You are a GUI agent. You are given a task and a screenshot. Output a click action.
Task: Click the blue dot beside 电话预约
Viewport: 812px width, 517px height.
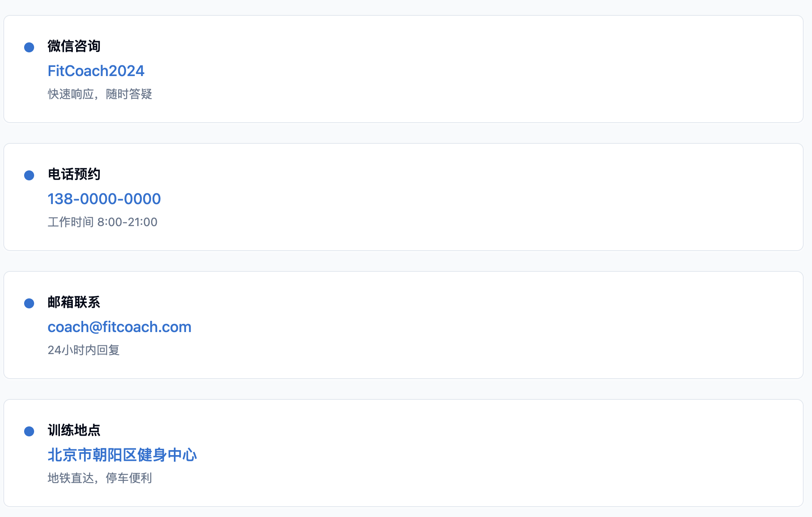tap(29, 175)
